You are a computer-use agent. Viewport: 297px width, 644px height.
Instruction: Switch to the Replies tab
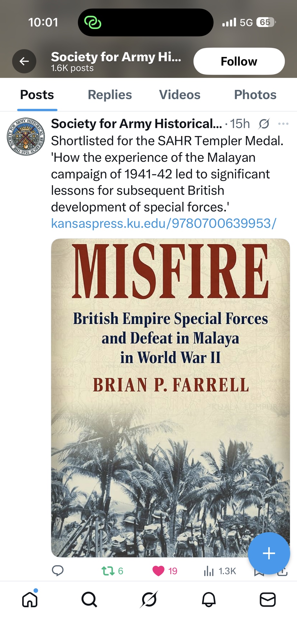pos(110,95)
